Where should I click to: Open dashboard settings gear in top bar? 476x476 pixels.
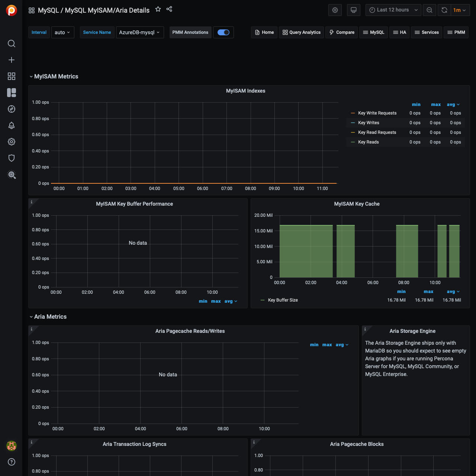click(x=335, y=10)
